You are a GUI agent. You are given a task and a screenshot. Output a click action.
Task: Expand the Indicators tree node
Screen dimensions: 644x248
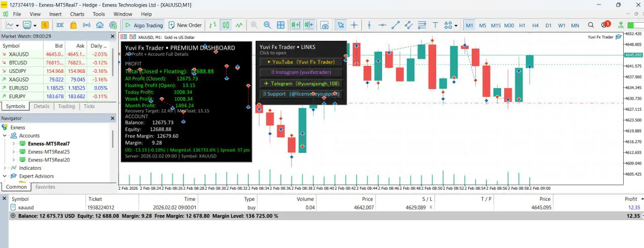[x=5, y=168]
